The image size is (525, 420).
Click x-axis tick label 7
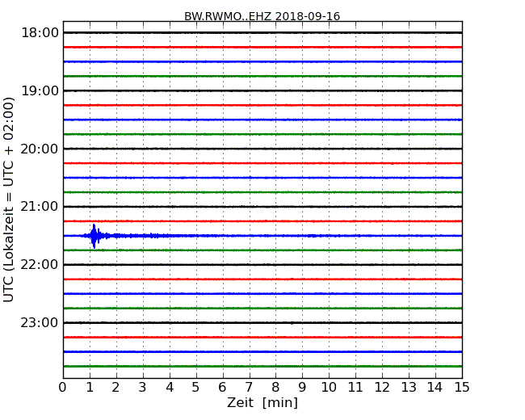tap(249, 388)
